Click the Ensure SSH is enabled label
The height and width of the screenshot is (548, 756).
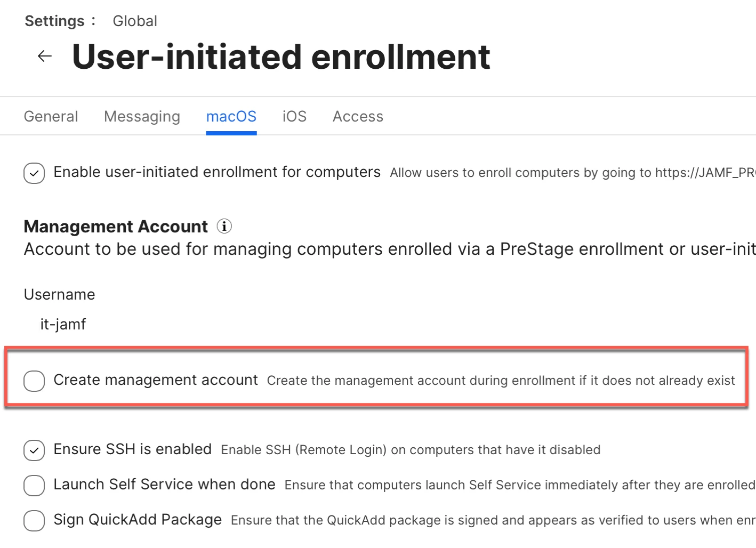[x=133, y=449]
